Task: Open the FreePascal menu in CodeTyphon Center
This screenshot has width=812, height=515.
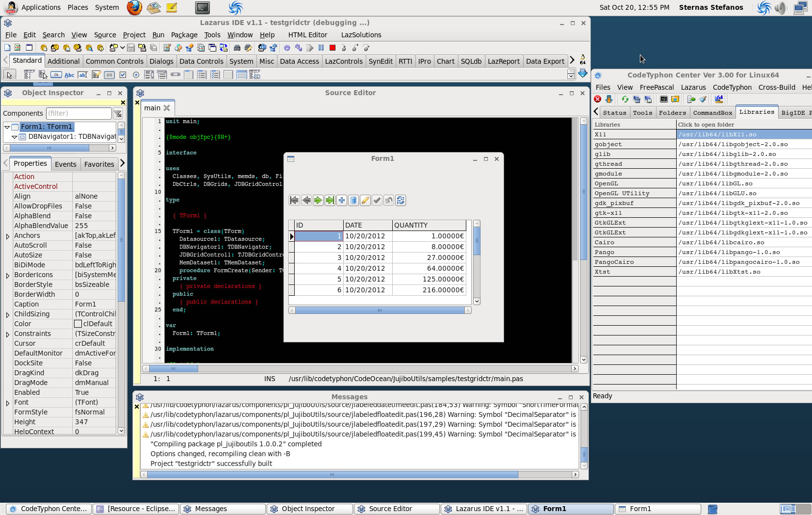Action: pos(657,87)
